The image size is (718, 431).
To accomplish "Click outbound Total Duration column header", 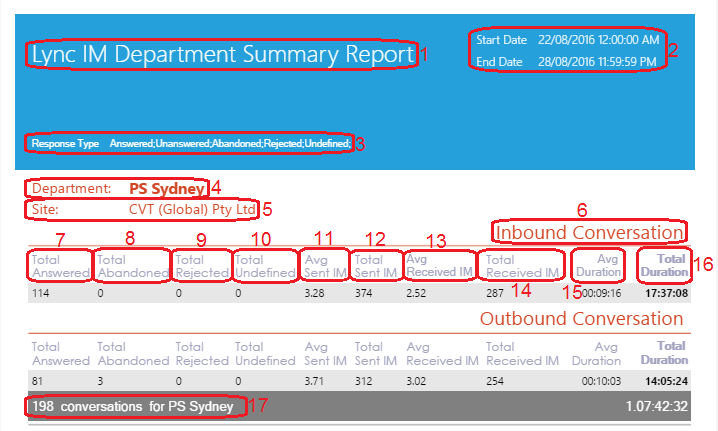I will (x=664, y=353).
